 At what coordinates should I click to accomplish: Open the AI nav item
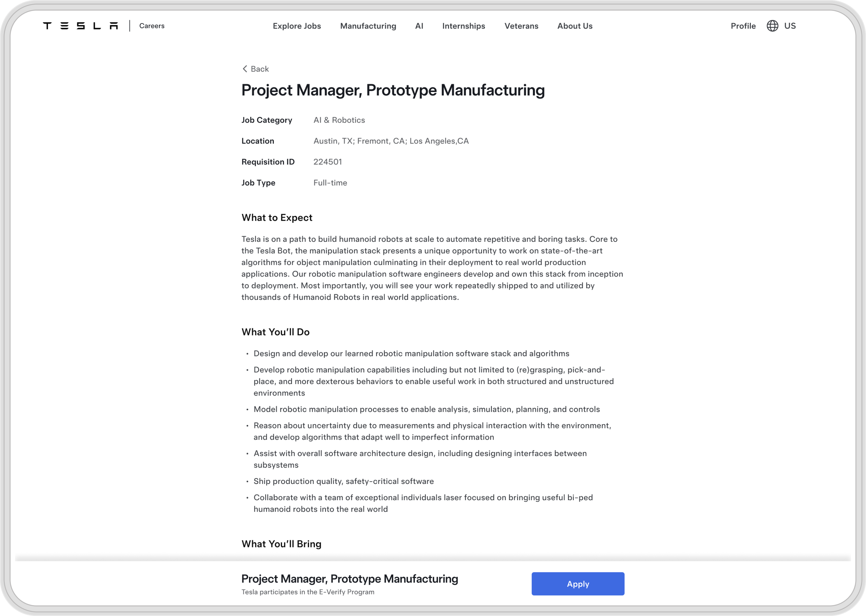[x=419, y=26]
